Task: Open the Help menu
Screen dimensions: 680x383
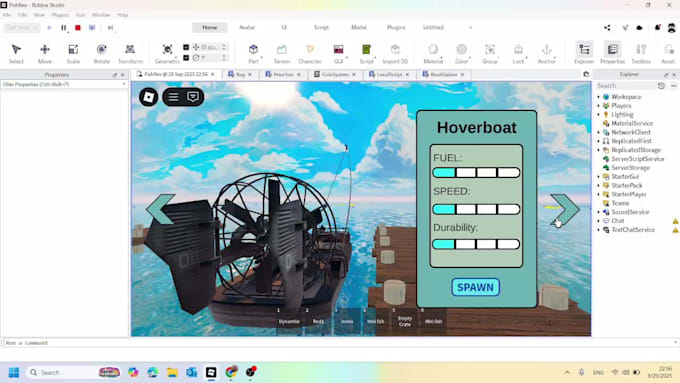Action: point(123,15)
